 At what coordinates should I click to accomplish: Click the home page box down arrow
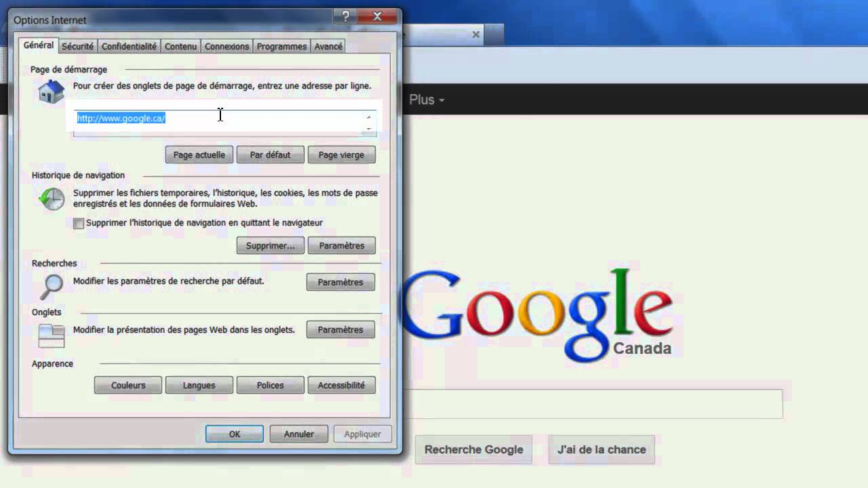click(x=369, y=128)
